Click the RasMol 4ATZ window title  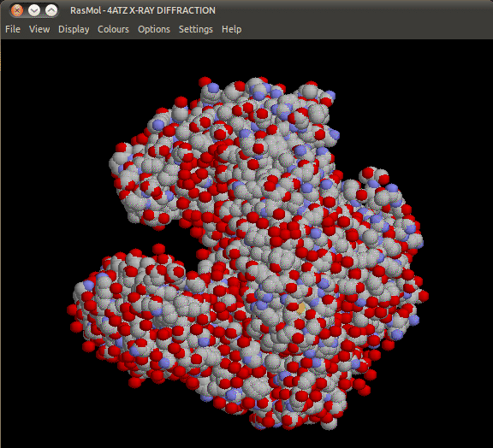pyautogui.click(x=143, y=10)
